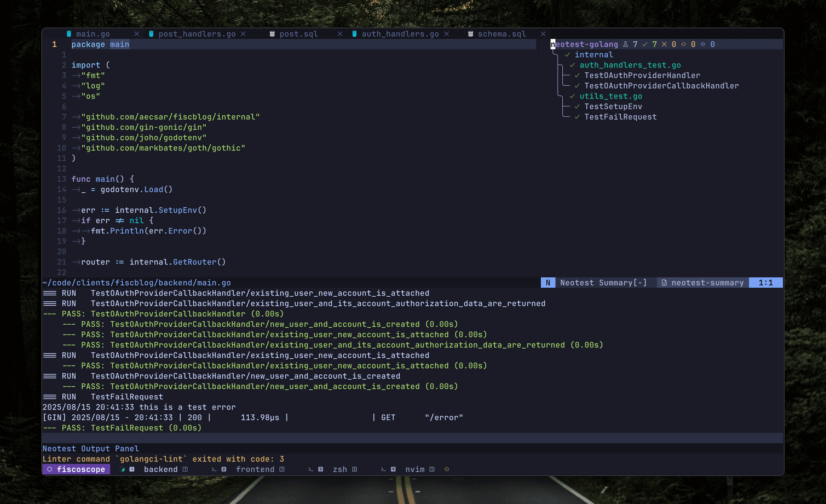Click the checkmark beside utils_test.go
The image size is (826, 504).
click(572, 96)
